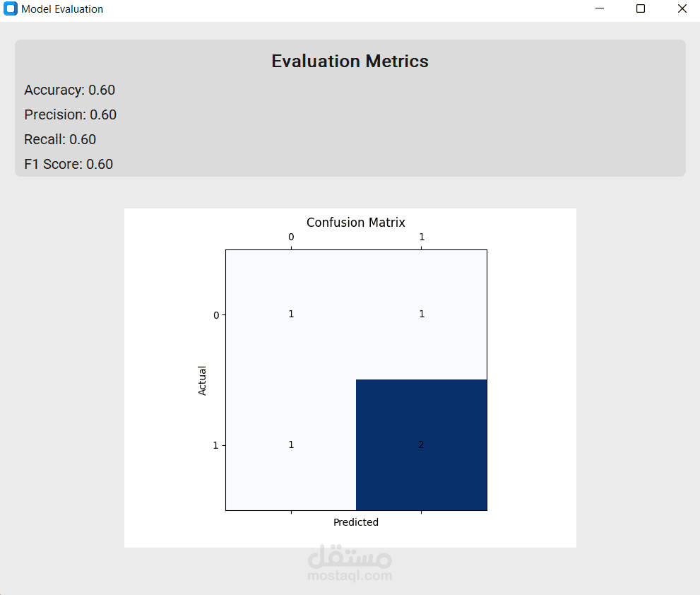Click the 0 tick label on predicted axis

click(291, 237)
